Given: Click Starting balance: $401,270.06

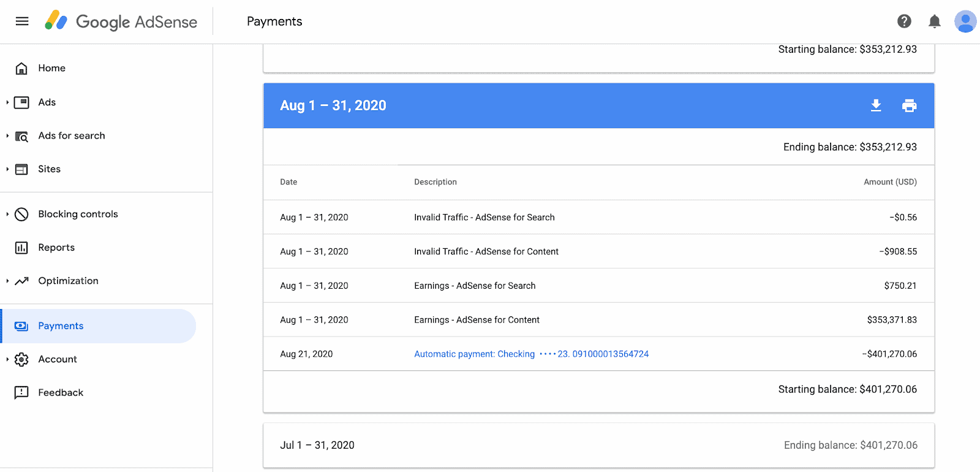Looking at the screenshot, I should click(x=848, y=389).
